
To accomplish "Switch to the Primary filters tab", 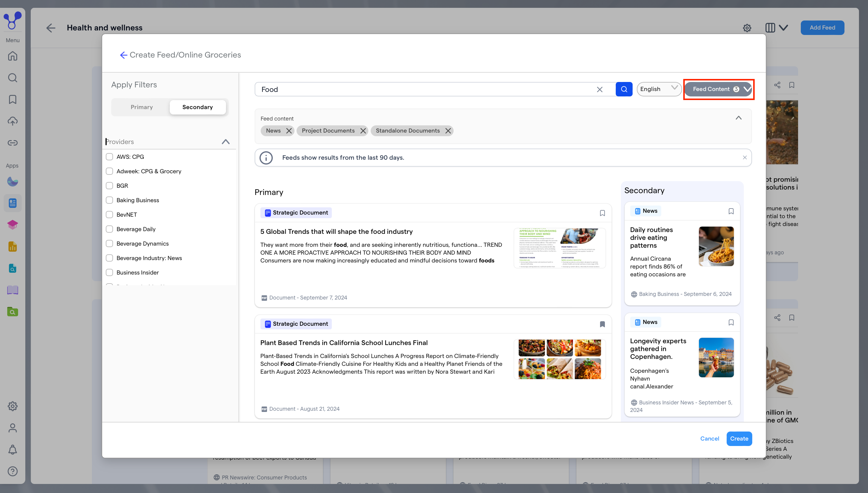I will point(142,107).
